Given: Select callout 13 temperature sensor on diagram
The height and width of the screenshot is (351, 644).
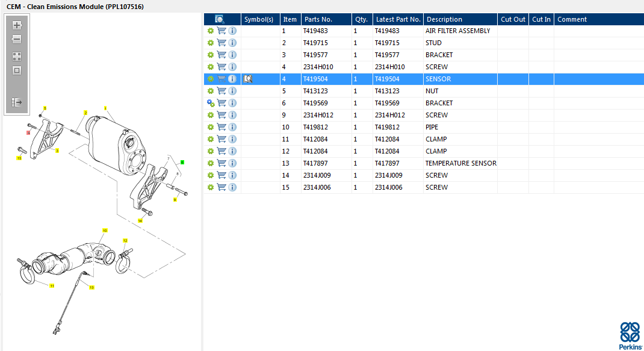Looking at the screenshot, I should [91, 287].
